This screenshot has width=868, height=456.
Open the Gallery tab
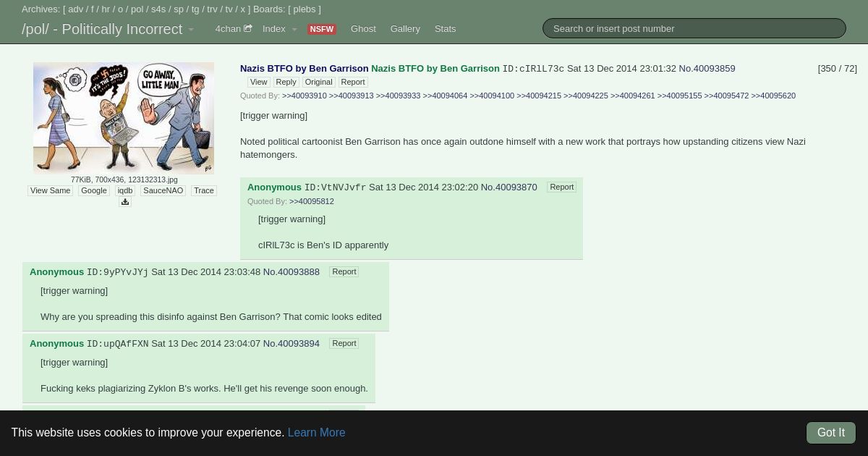405,29
